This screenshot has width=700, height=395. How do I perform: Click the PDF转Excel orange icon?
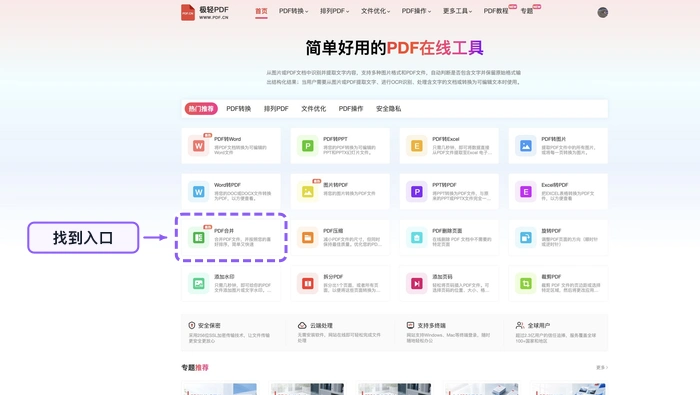417,146
